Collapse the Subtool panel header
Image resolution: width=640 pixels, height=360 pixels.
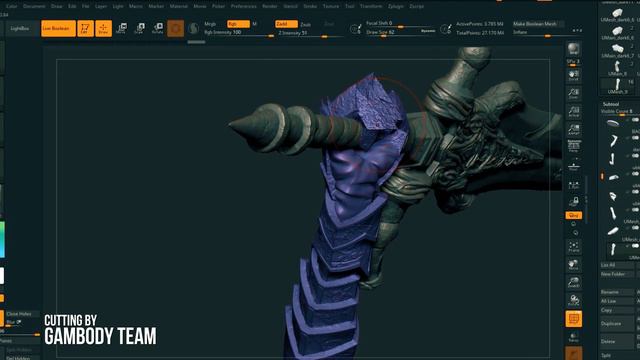(611, 104)
